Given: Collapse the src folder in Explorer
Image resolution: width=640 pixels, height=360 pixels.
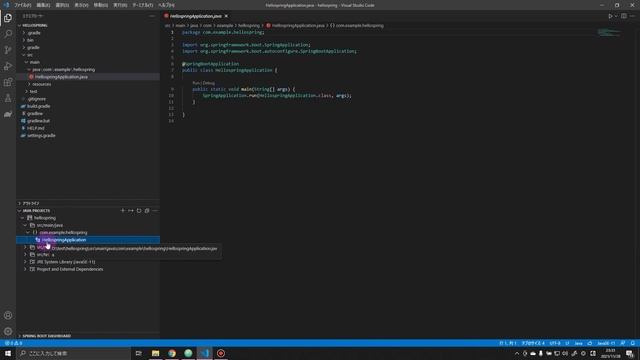Looking at the screenshot, I should click(x=88, y=55).
